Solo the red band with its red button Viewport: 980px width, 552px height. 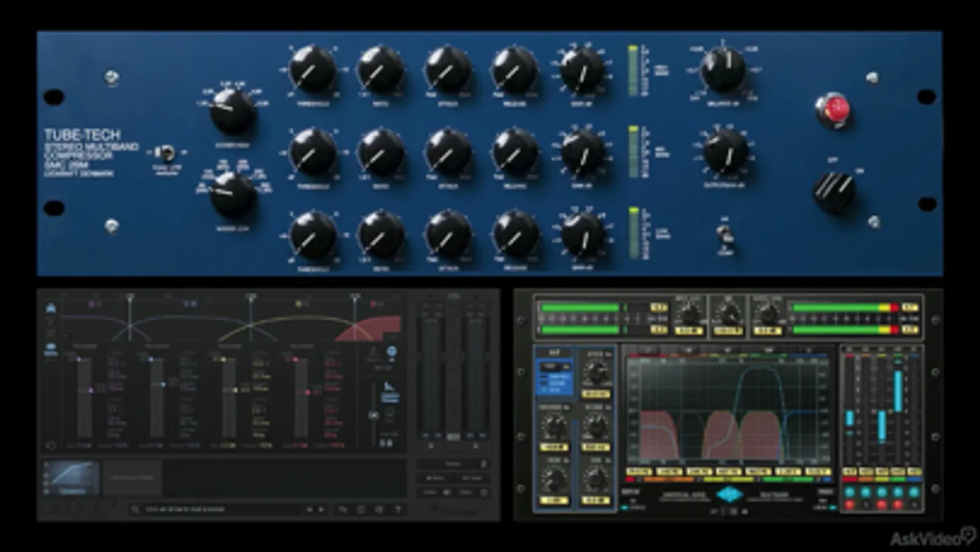point(849,505)
